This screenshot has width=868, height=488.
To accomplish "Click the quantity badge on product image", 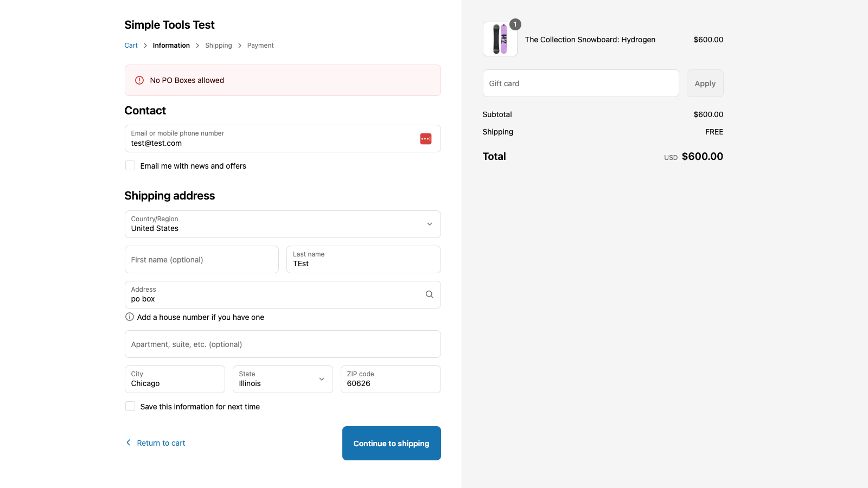I will (515, 24).
